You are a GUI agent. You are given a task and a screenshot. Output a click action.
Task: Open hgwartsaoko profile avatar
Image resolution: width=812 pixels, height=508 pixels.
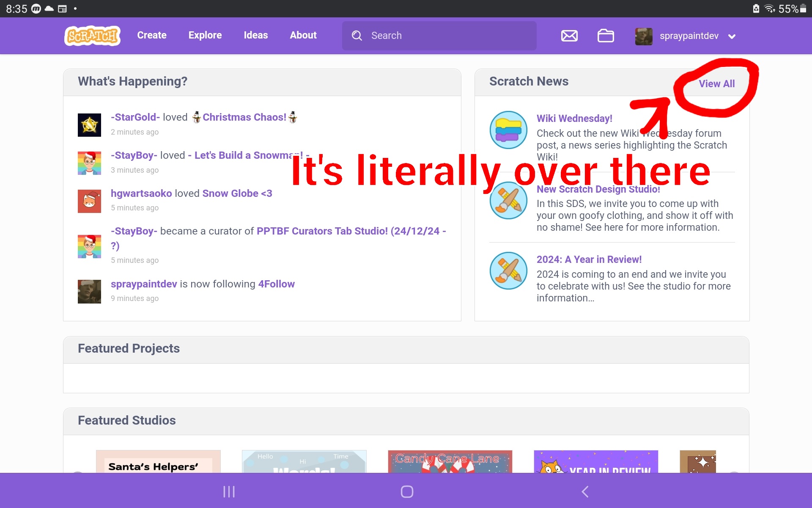tap(89, 201)
